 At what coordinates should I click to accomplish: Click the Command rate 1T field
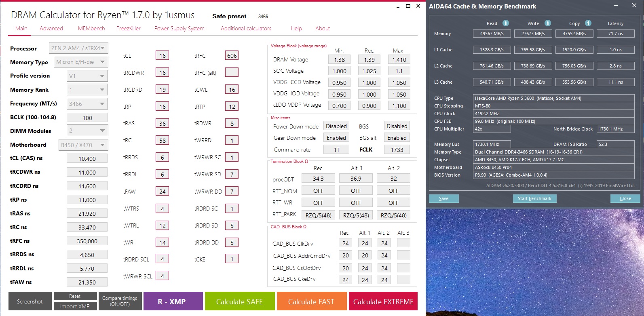pyautogui.click(x=336, y=150)
